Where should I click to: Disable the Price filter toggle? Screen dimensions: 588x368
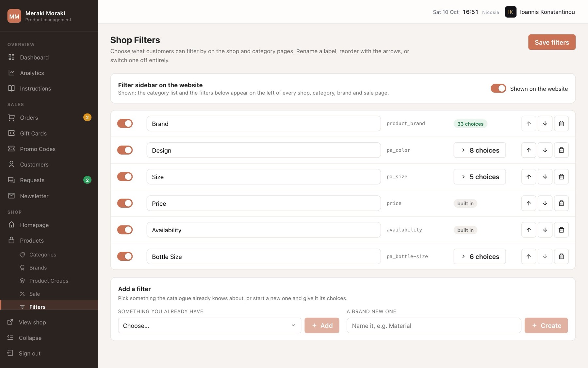pos(125,203)
